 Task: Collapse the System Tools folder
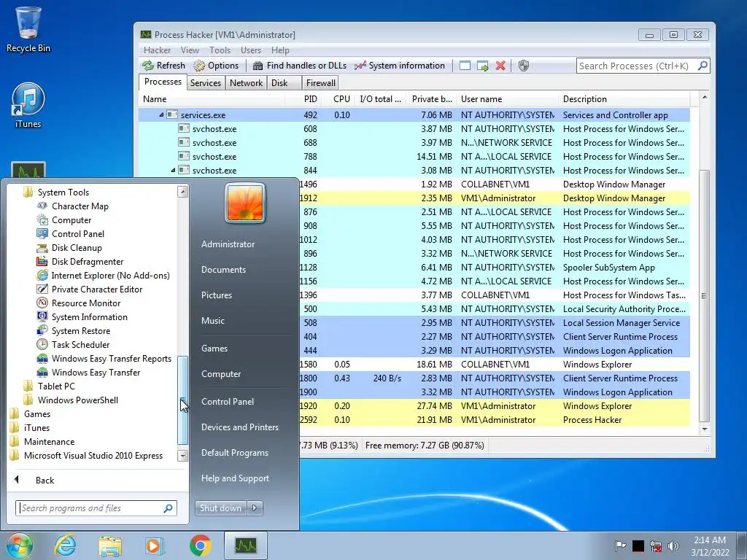pos(63,192)
